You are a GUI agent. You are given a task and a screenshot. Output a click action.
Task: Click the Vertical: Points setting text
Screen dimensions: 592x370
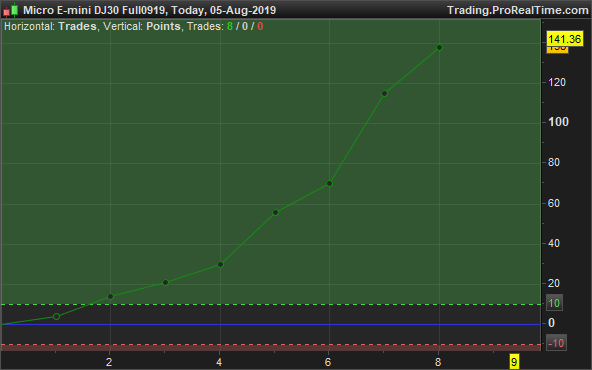(x=142, y=26)
